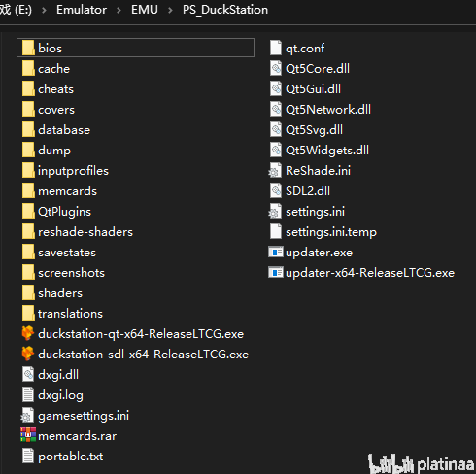Click the SDL2.dll file icon
This screenshot has width=476, height=474.
point(276,190)
